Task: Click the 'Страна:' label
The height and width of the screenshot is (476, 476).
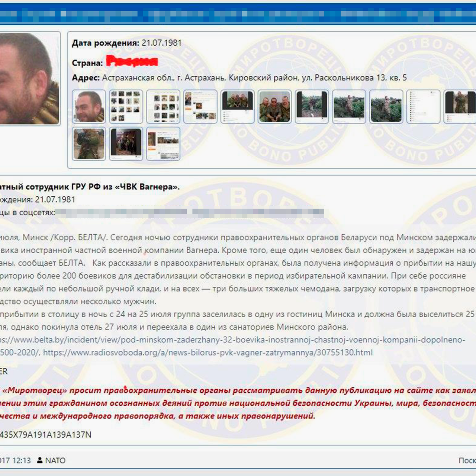Action: (87, 63)
